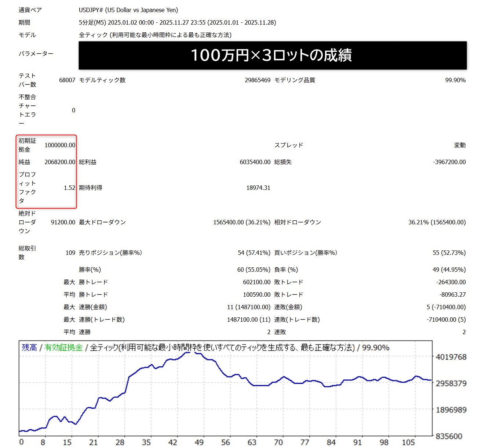Image resolution: width=485 pixels, height=448 pixels.
Task: Click the USDJPY# currency pair value
Action: (128, 10)
